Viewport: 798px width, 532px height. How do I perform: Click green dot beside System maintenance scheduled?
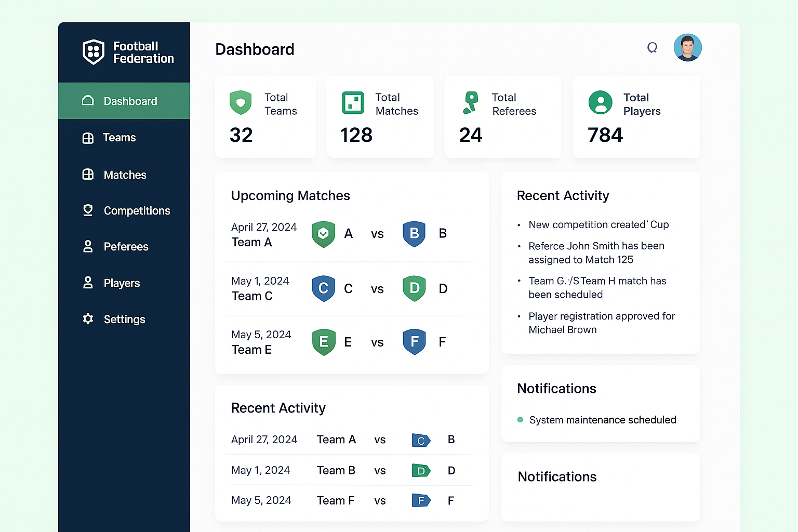[520, 420]
